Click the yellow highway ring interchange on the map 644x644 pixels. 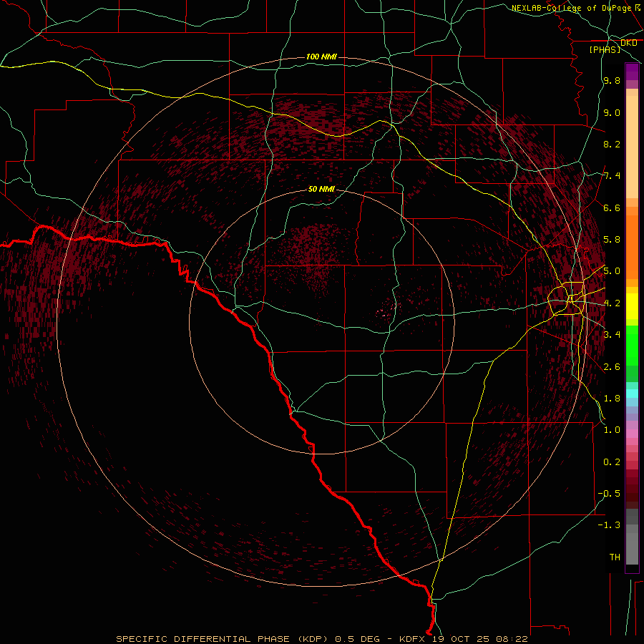(567, 298)
